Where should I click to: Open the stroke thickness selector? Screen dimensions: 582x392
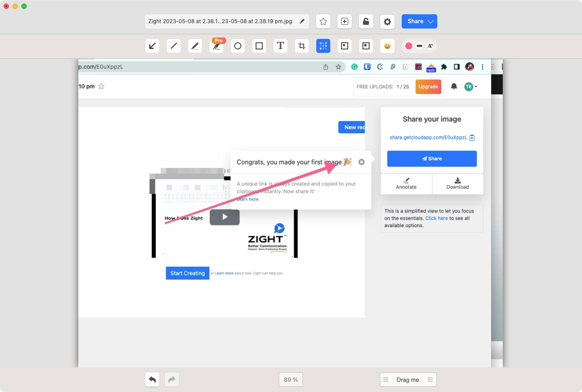[419, 46]
